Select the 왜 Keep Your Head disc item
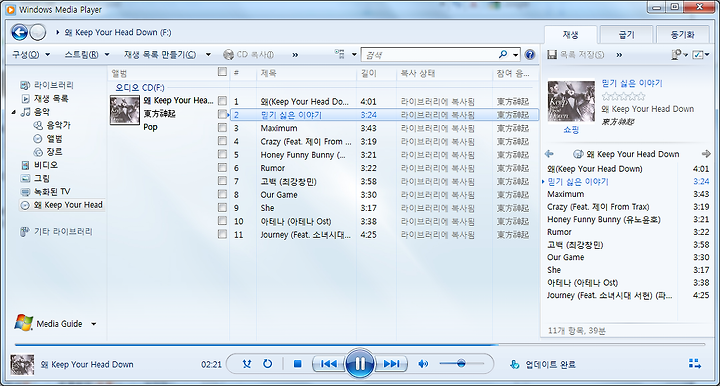 [62, 205]
